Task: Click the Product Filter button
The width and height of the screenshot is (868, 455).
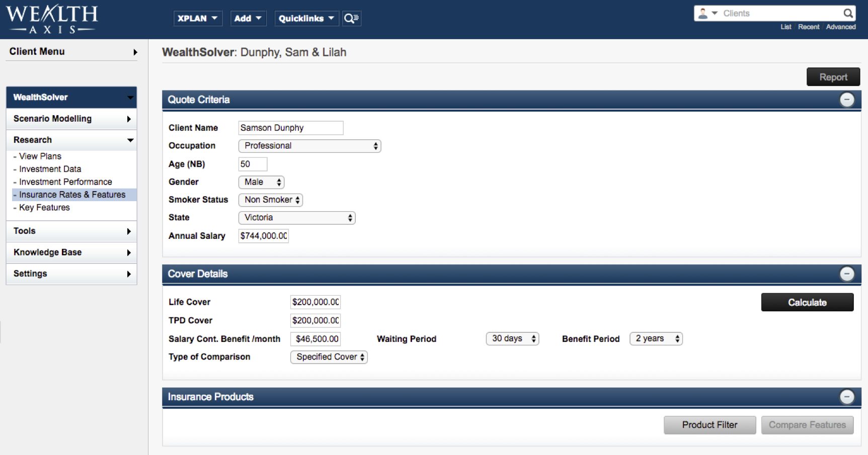Action: [709, 425]
